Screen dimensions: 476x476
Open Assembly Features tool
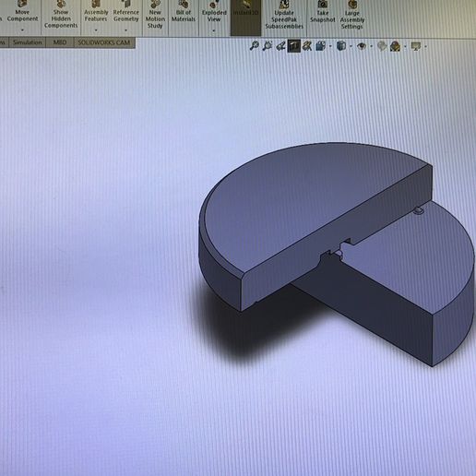tap(96, 12)
